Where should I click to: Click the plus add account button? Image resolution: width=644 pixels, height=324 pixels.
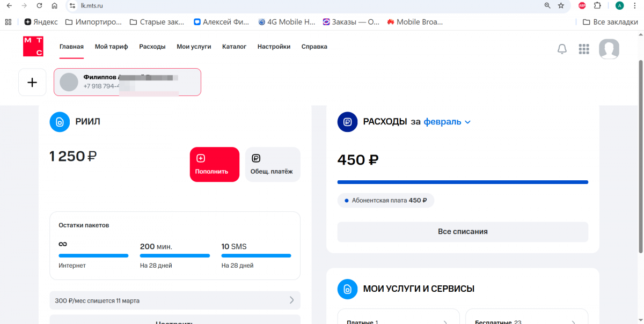32,83
